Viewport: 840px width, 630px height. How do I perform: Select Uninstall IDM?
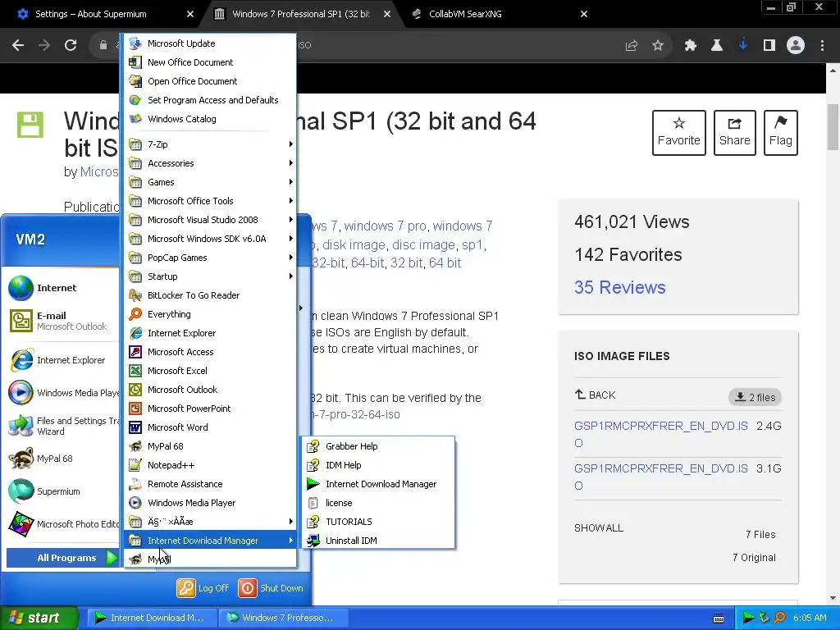378,541
